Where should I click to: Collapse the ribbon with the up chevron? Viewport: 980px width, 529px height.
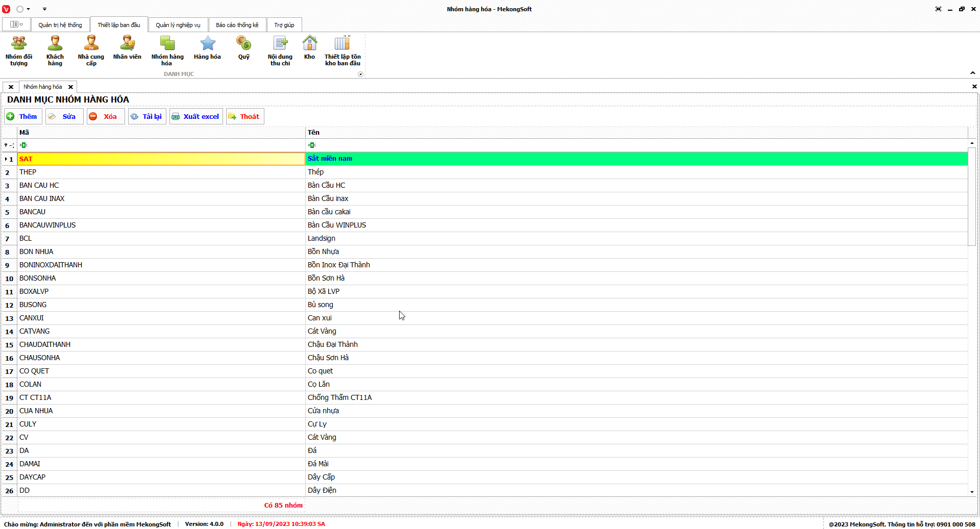tap(973, 73)
